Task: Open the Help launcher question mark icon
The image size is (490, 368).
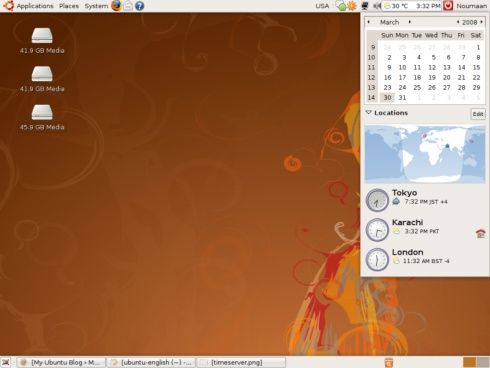Action: 140,6
